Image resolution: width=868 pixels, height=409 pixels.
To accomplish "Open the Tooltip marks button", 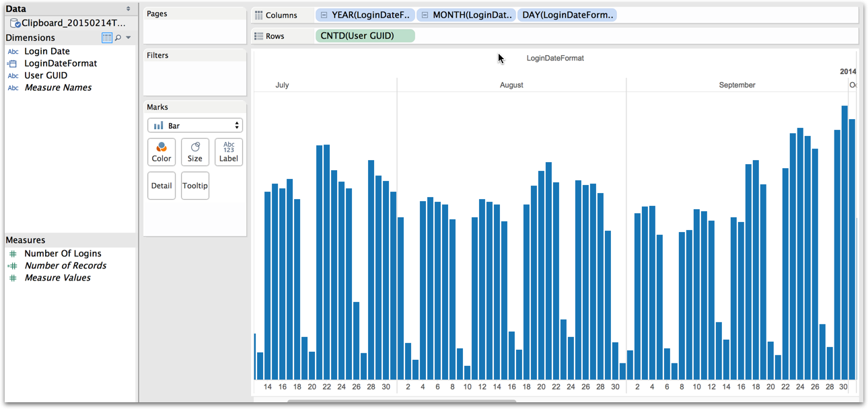I will click(x=195, y=186).
